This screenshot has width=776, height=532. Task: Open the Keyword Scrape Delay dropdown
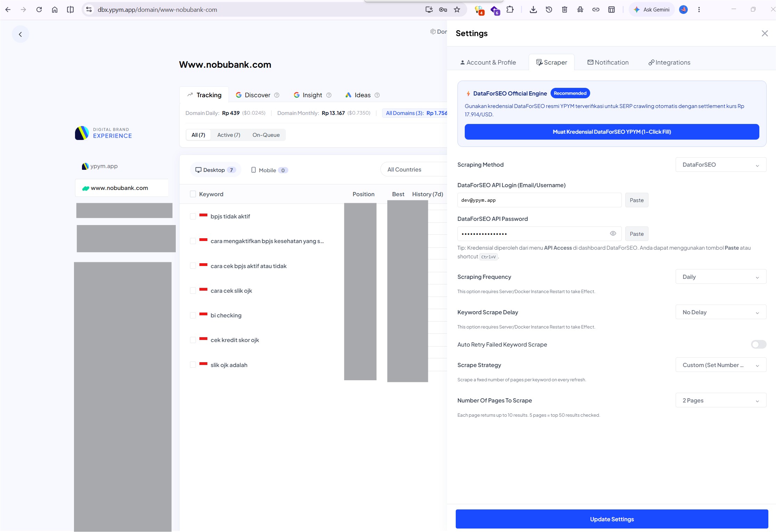[721, 312]
